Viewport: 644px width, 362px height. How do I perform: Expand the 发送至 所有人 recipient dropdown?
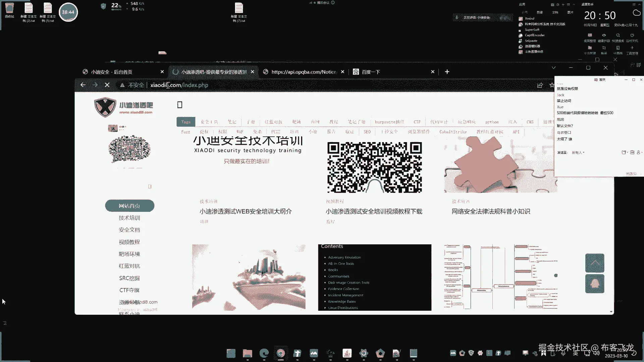(x=578, y=153)
